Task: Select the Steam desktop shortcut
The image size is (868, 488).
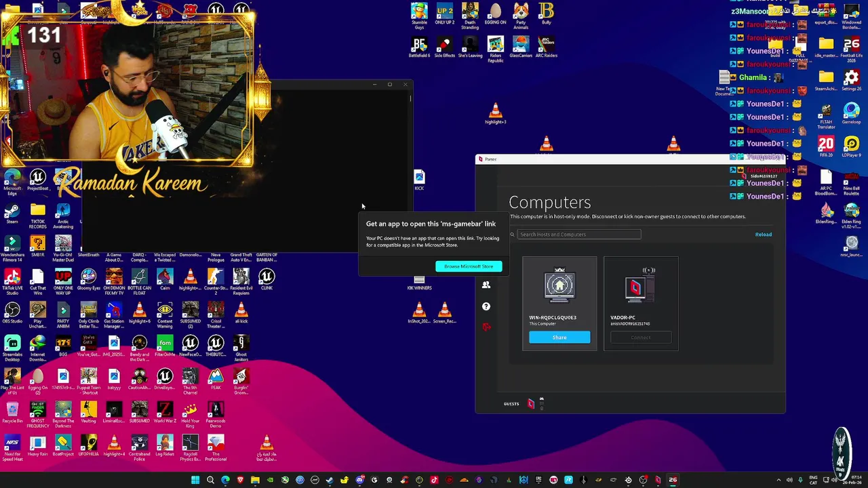Action: point(12,214)
